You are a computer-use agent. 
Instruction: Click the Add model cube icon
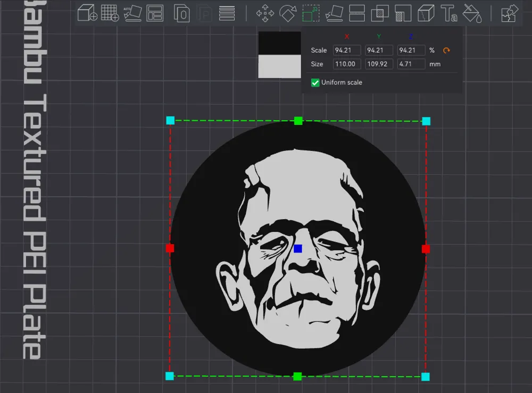(x=87, y=13)
